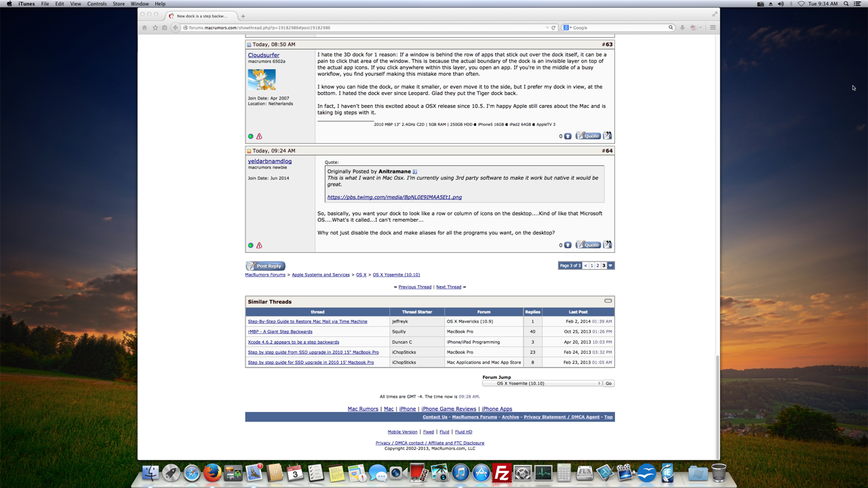The width and height of the screenshot is (868, 488).
Task: Open Firefox downloads arrow button
Action: point(682,28)
